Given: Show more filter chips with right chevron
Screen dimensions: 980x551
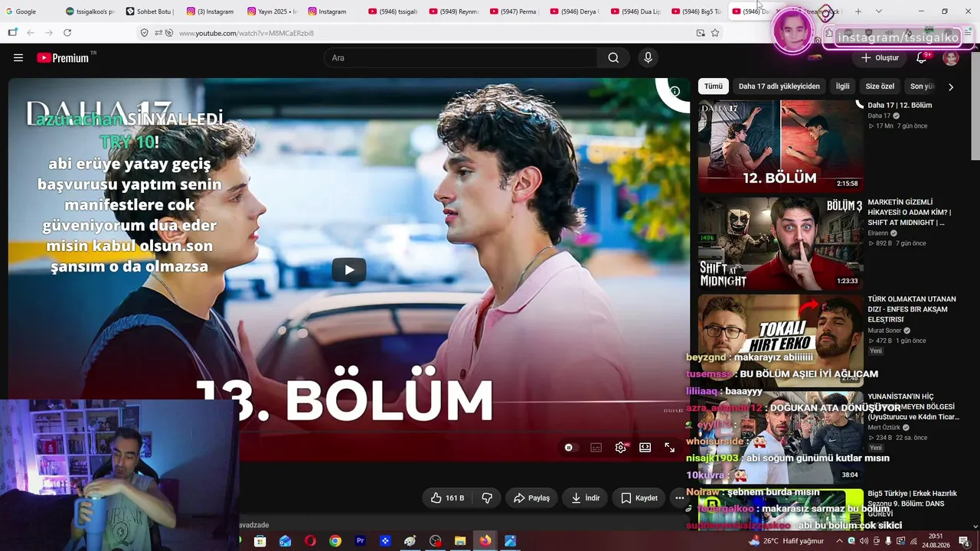Looking at the screenshot, I should pos(951,86).
